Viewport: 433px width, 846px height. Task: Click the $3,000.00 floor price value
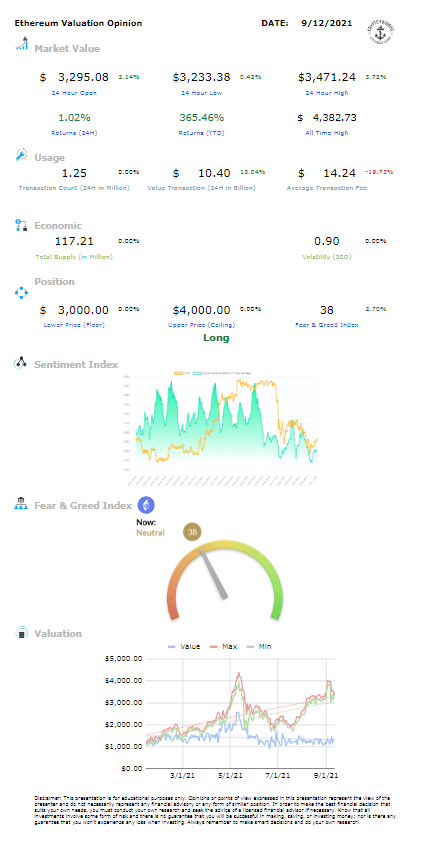tap(74, 310)
